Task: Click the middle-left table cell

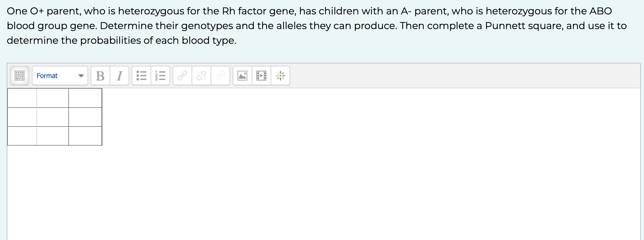Action: [22, 117]
